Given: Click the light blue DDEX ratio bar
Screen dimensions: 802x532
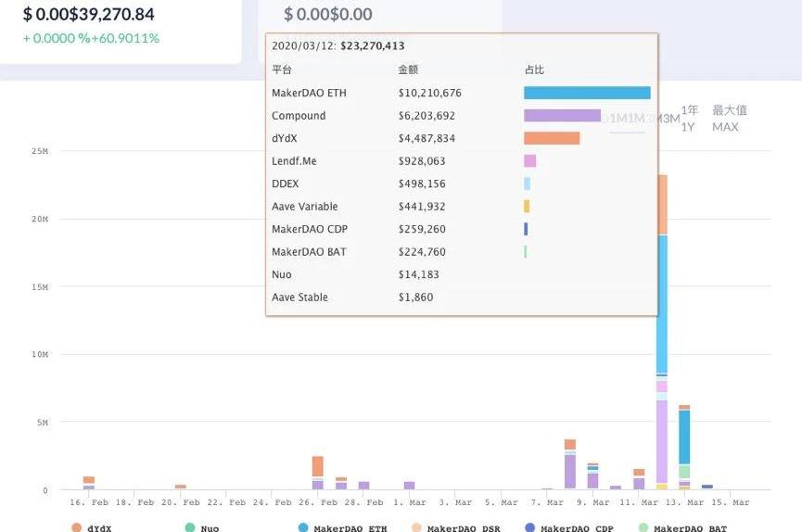Looking at the screenshot, I should (527, 184).
